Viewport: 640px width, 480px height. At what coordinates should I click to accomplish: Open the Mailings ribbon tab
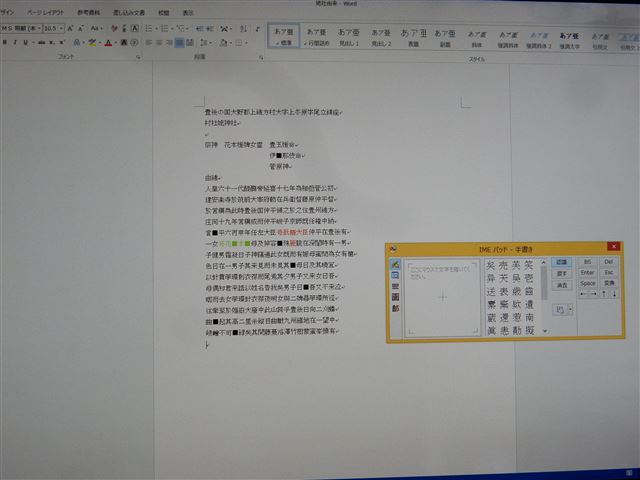[129, 13]
